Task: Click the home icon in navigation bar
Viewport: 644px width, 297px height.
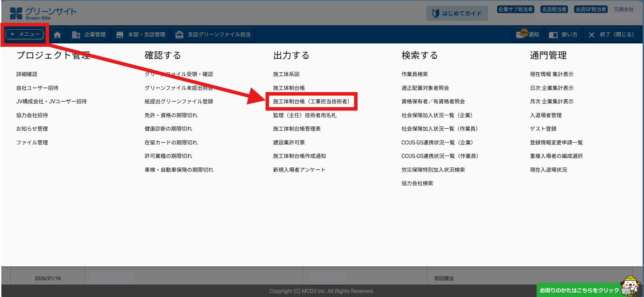Action: pyautogui.click(x=57, y=35)
